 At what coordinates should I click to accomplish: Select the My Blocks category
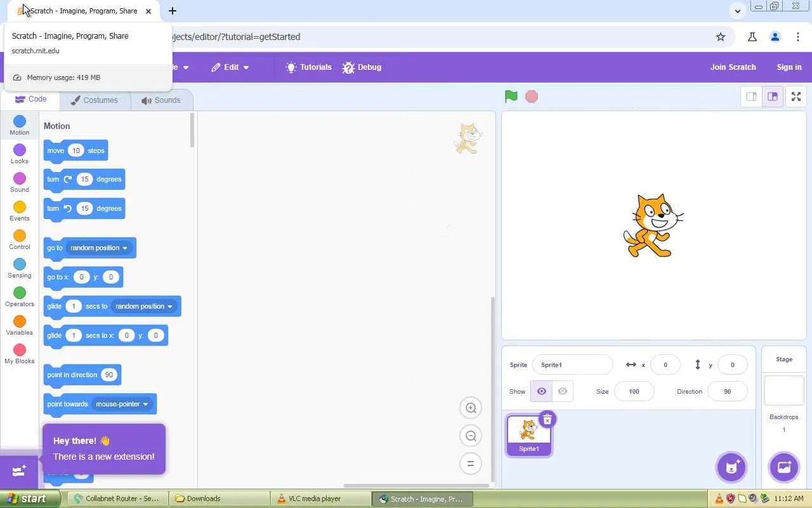click(x=20, y=354)
